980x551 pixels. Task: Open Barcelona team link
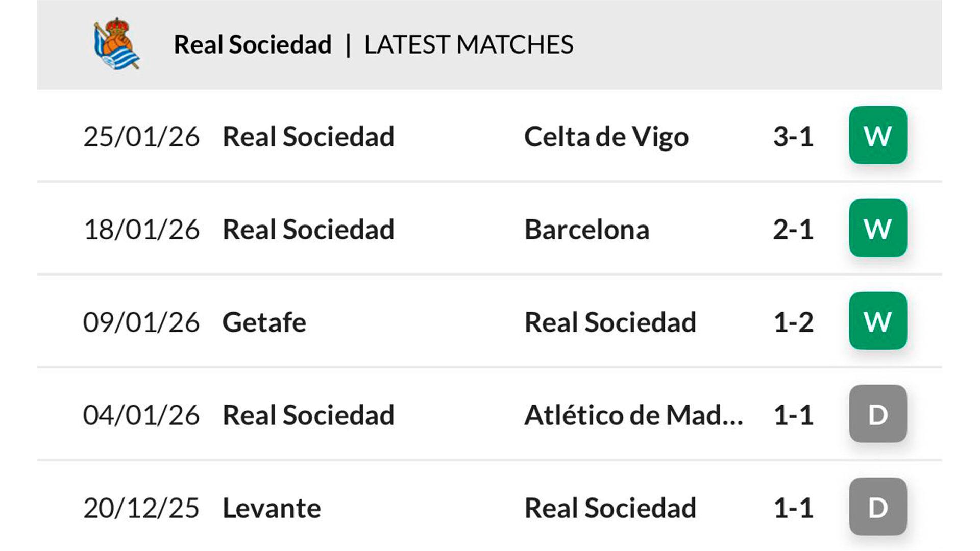tap(586, 230)
